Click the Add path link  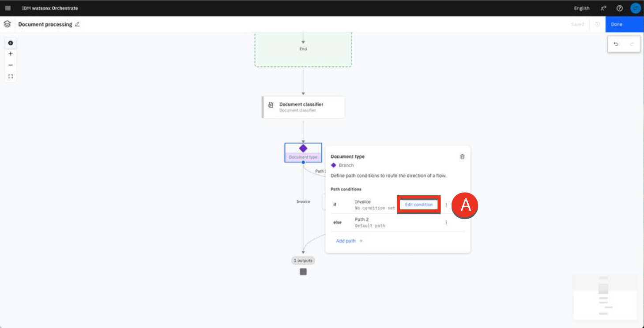click(x=349, y=241)
